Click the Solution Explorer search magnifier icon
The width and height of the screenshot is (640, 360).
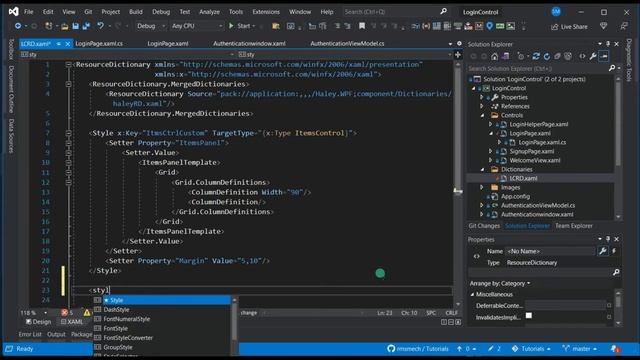611,68
